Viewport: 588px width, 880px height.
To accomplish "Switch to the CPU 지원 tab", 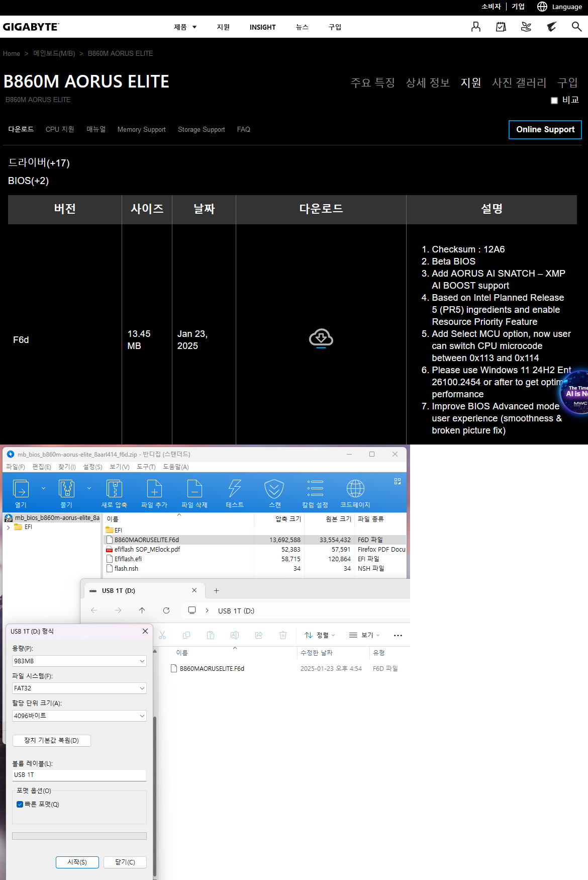I will [x=60, y=129].
